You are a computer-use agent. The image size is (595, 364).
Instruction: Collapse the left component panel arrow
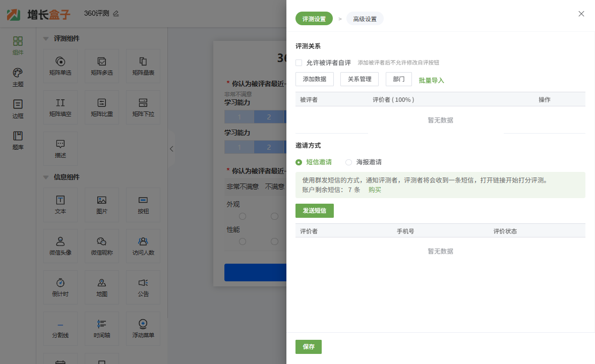[171, 149]
